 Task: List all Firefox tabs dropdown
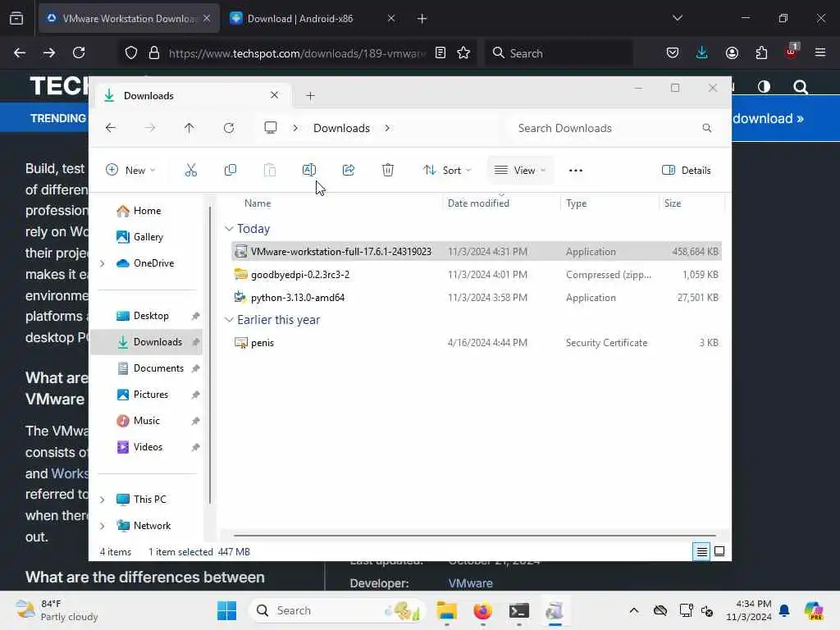point(677,18)
